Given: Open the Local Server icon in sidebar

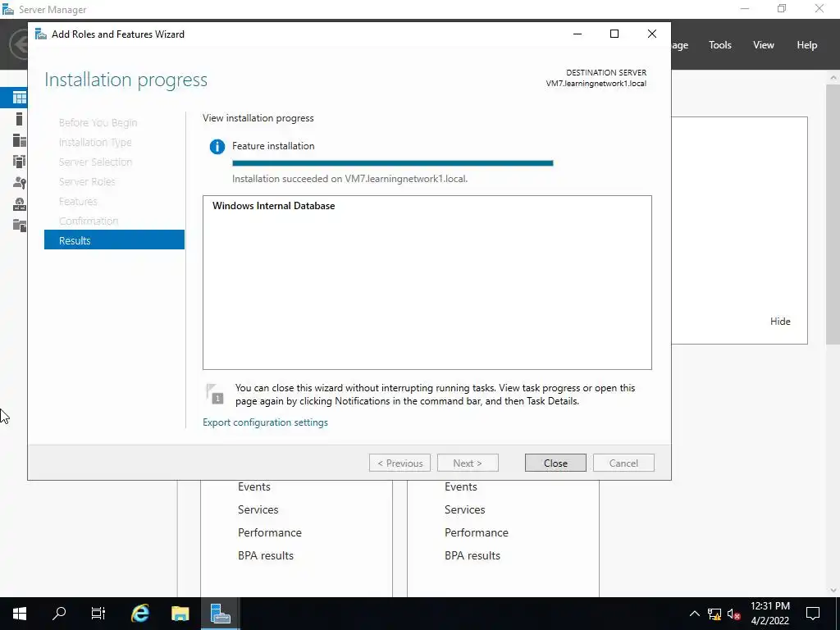Looking at the screenshot, I should [20, 119].
